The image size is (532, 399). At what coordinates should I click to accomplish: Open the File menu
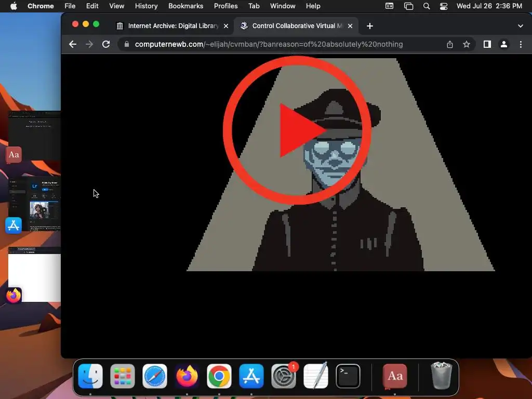click(x=70, y=6)
